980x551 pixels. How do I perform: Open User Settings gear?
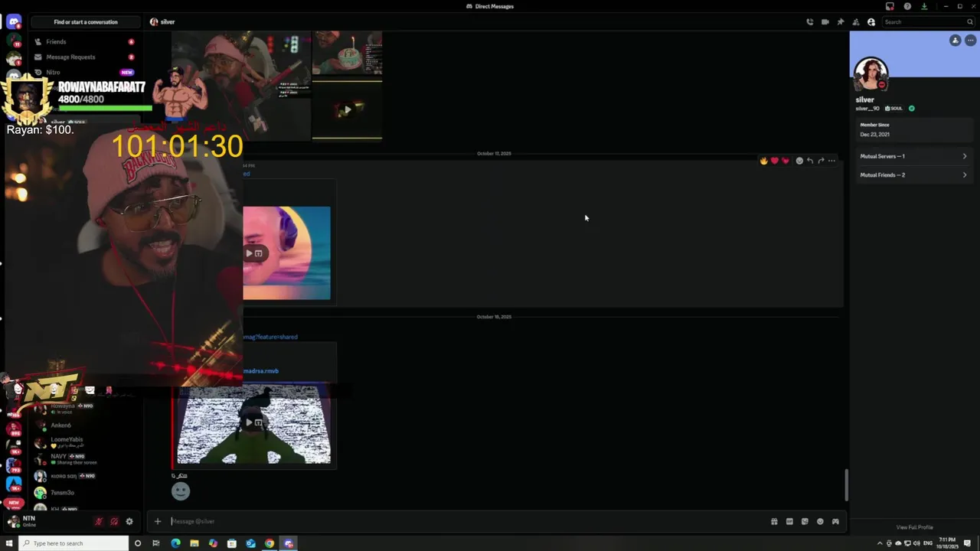pyautogui.click(x=129, y=521)
